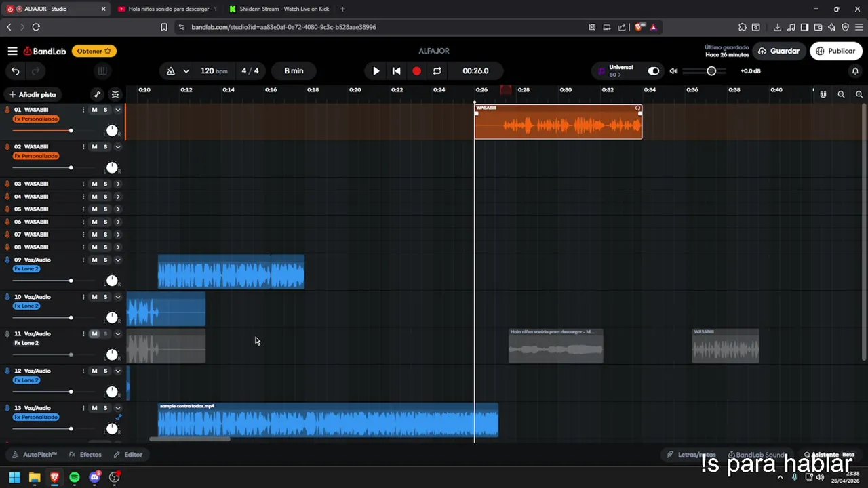Switch to the Shiidenn Stream browser tab

click(x=279, y=9)
